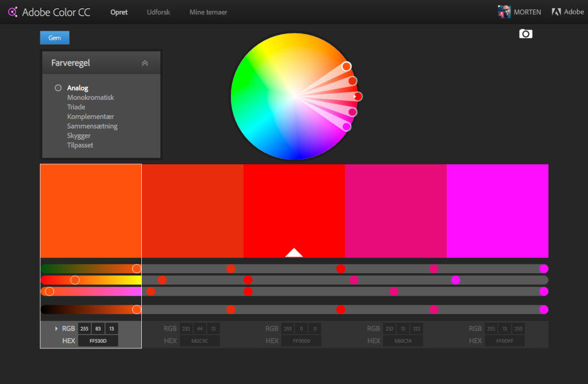Click the Adobe Color CC logo
This screenshot has width=588, height=384.
tap(49, 11)
